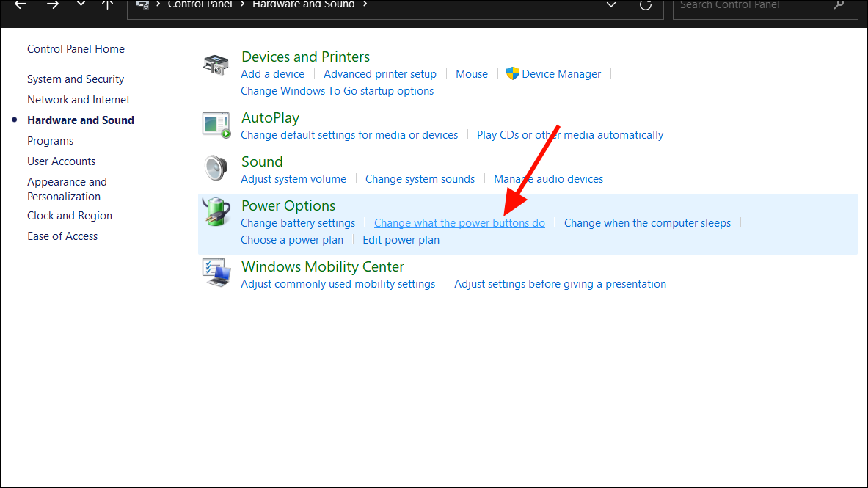
Task: Click the up-one-level arrow
Action: [107, 6]
